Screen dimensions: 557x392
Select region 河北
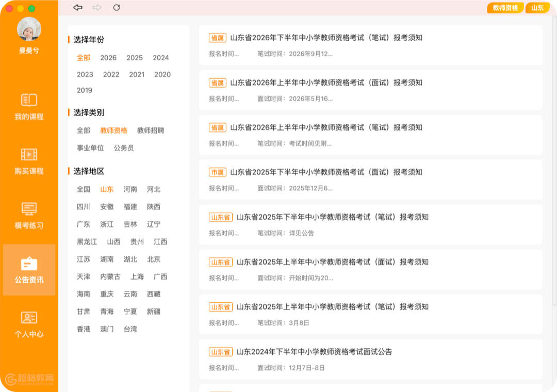pos(154,189)
